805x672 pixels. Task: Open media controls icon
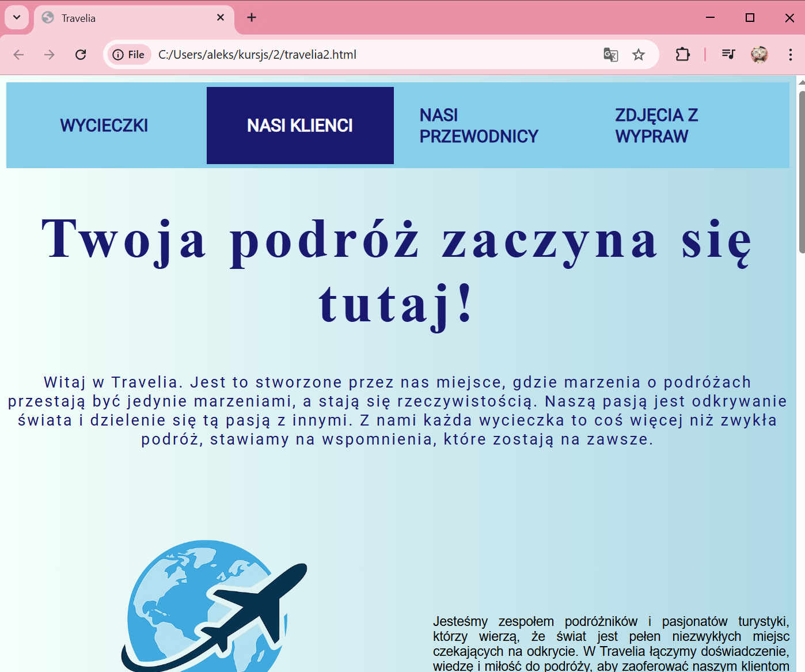click(728, 55)
